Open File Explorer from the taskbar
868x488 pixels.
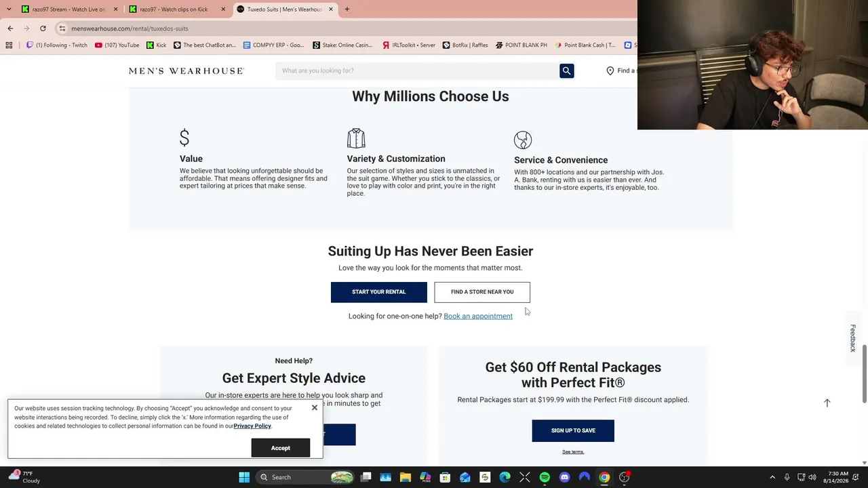tap(406, 477)
